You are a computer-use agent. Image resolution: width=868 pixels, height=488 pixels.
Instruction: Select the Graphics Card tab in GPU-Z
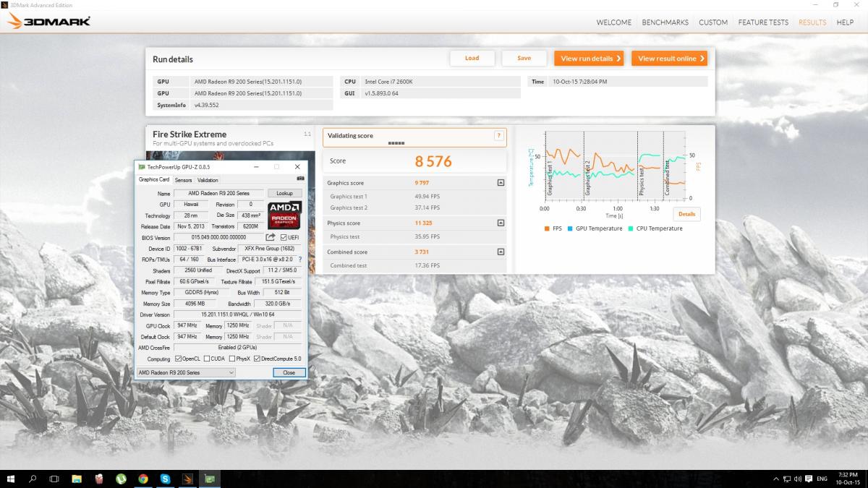click(154, 179)
